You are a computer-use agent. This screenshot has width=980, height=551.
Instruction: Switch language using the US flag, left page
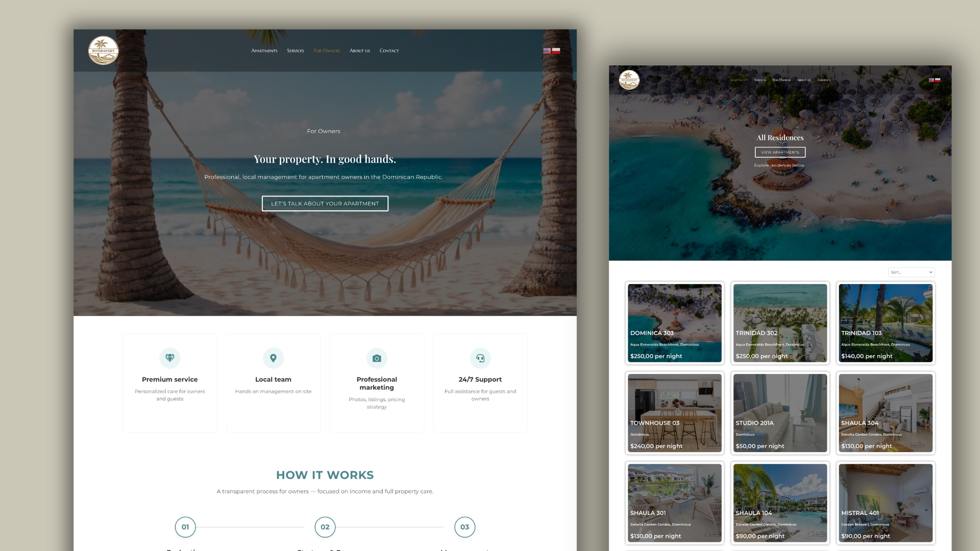pos(547,51)
